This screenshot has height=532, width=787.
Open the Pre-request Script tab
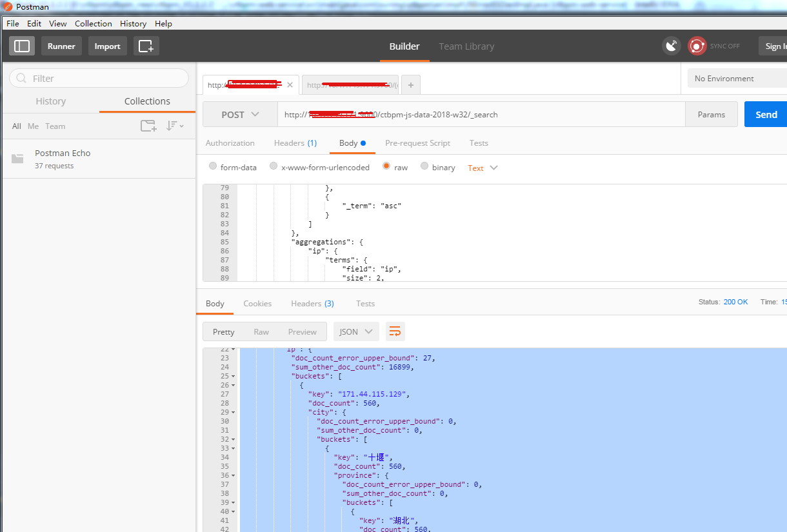pos(417,143)
